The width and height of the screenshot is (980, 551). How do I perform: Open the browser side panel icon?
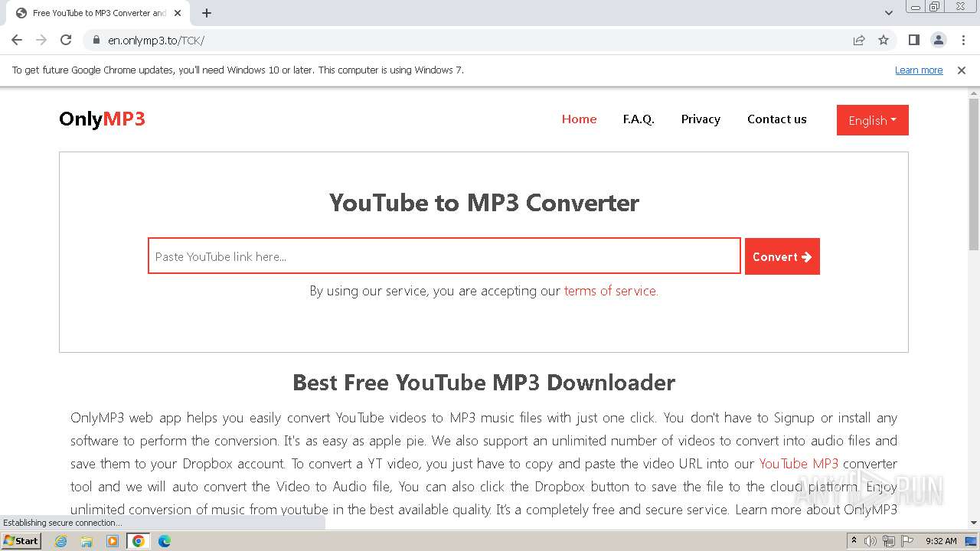click(914, 40)
